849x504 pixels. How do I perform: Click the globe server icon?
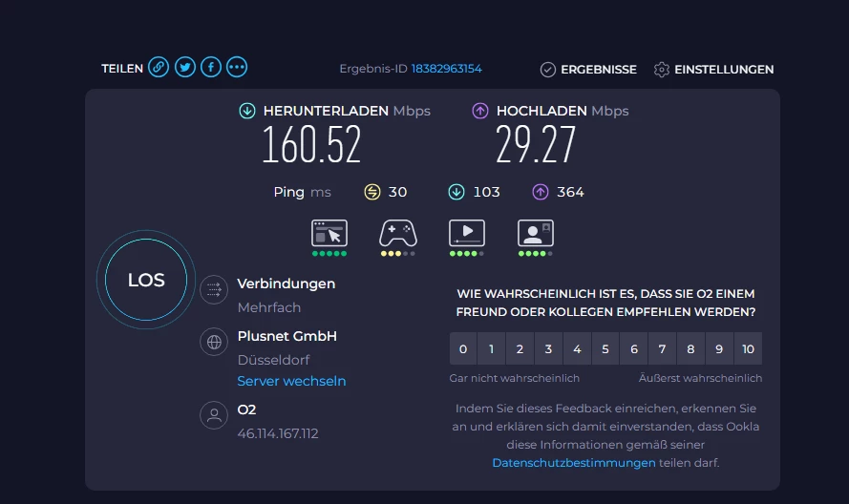214,342
